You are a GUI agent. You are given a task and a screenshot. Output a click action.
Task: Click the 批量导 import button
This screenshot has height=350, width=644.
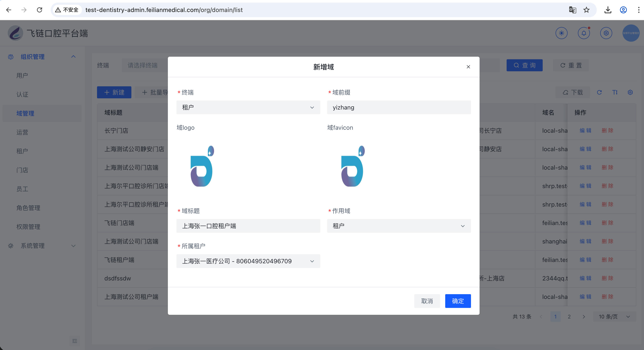[152, 92]
